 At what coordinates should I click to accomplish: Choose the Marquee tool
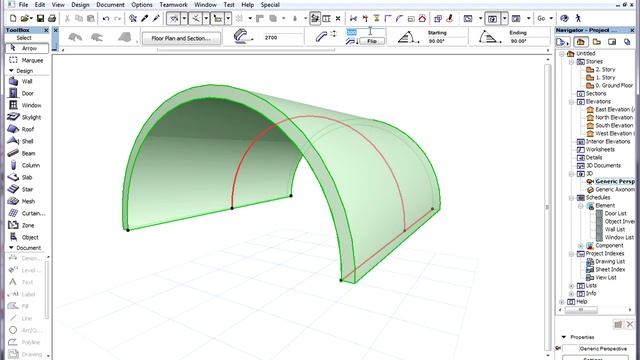tap(26, 60)
